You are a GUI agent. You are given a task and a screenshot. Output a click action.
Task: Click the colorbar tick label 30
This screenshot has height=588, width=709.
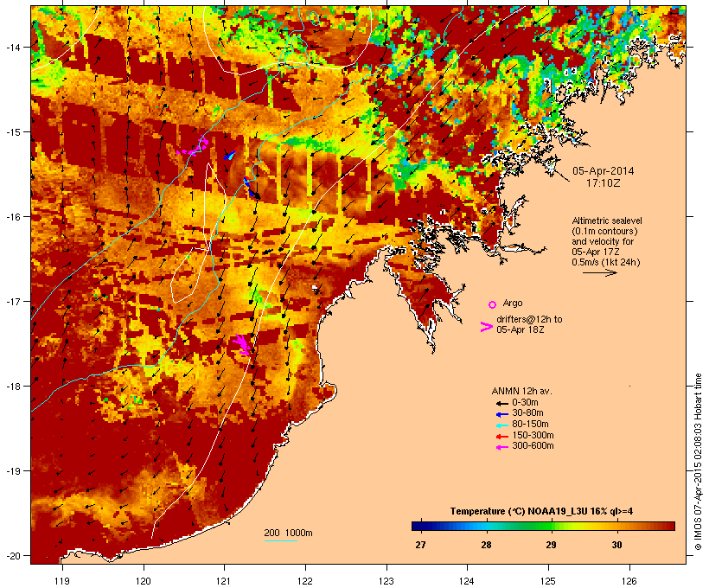click(x=616, y=545)
